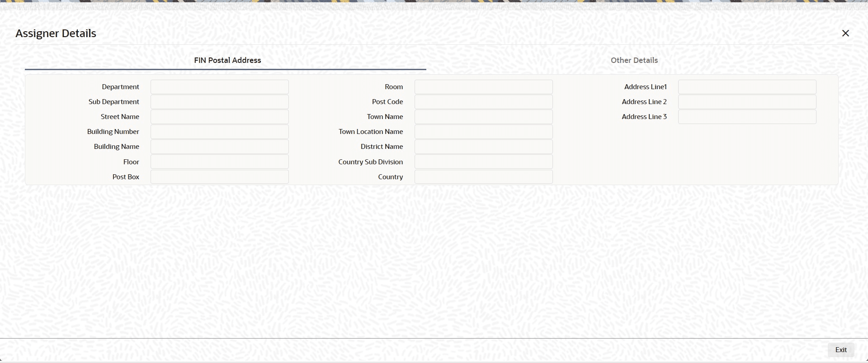
Task: Click the Sub Department label
Action: pos(114,102)
